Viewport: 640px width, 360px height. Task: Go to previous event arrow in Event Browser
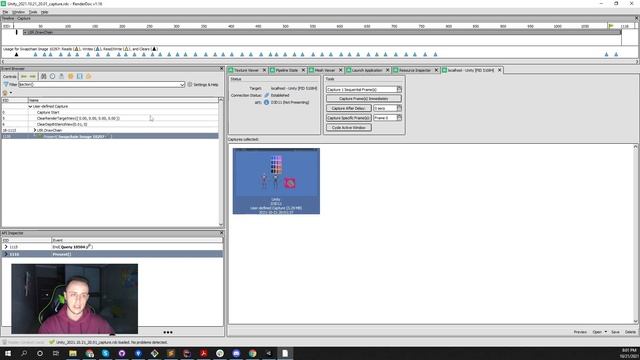[x=24, y=76]
